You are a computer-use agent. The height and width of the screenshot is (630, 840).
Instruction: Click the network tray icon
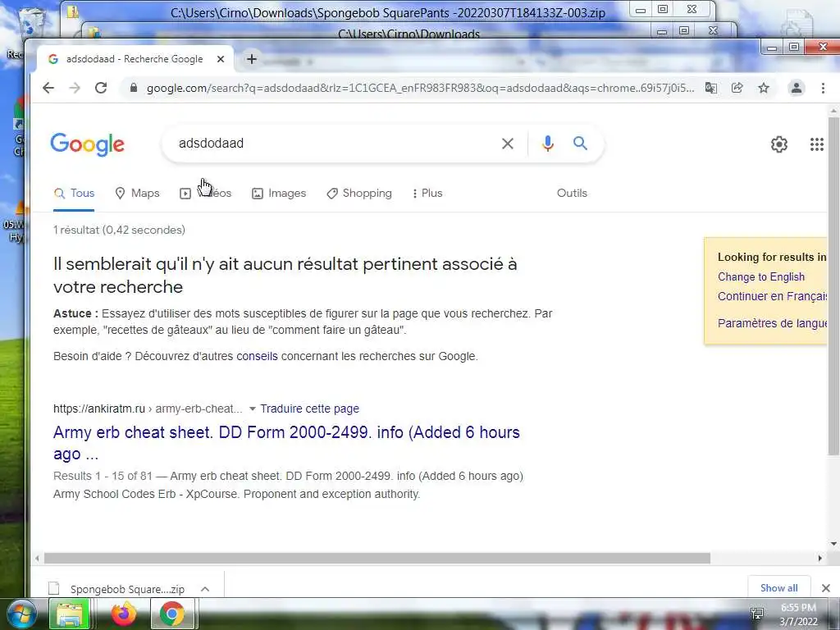point(757,614)
